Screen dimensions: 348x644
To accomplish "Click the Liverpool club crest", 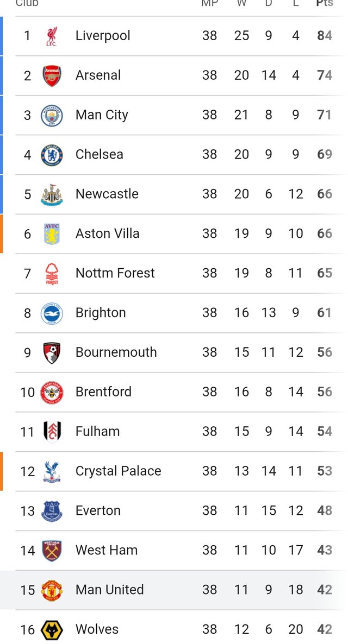I will click(52, 36).
